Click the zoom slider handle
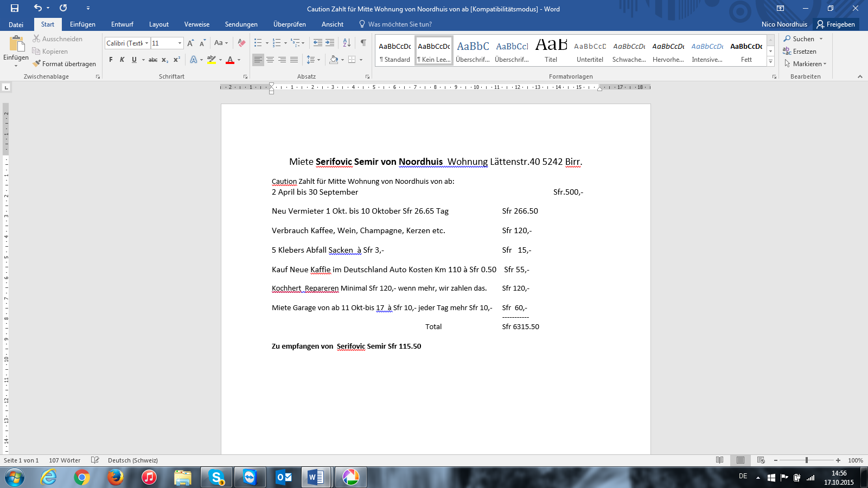This screenshot has width=868, height=488. click(x=807, y=460)
